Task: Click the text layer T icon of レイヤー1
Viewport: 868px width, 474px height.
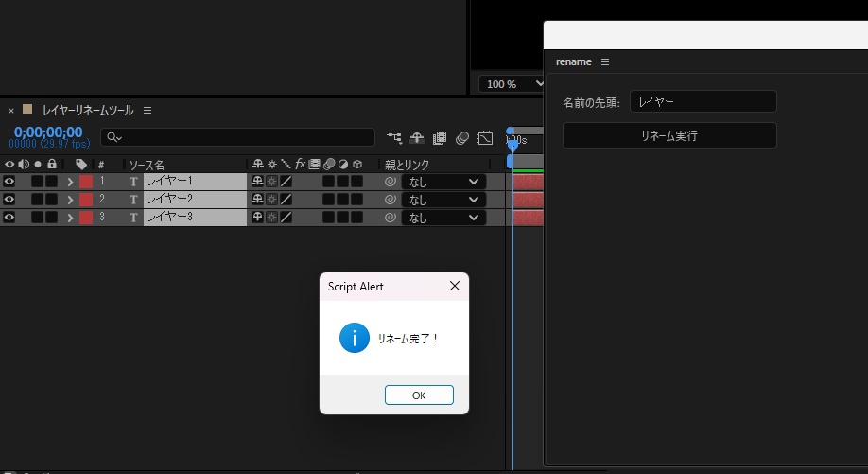Action: [x=133, y=182]
